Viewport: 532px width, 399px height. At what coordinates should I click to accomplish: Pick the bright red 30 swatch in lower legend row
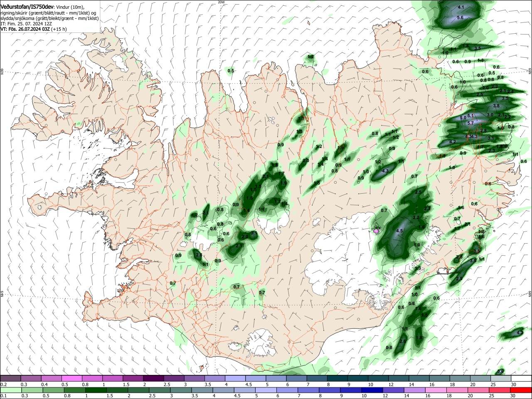pos(521,390)
